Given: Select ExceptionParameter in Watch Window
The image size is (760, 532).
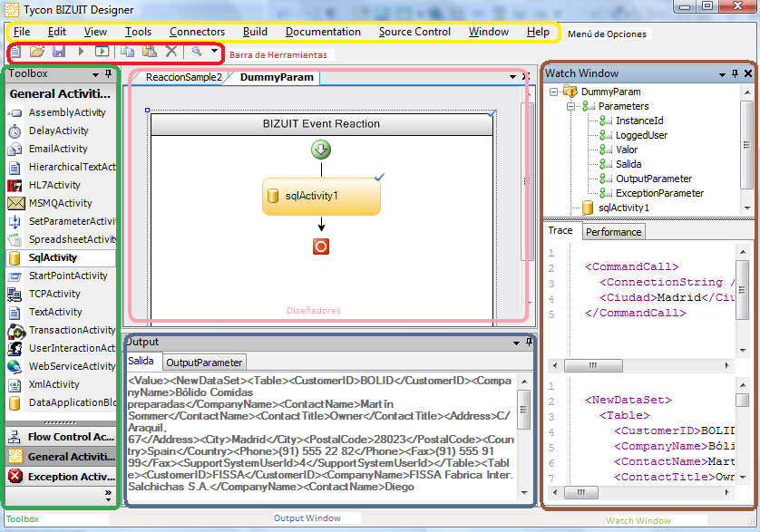Looking at the screenshot, I should tap(659, 193).
